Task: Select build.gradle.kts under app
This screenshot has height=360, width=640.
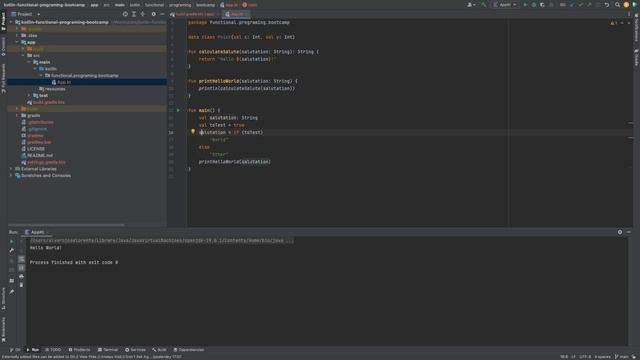Action: (46, 102)
